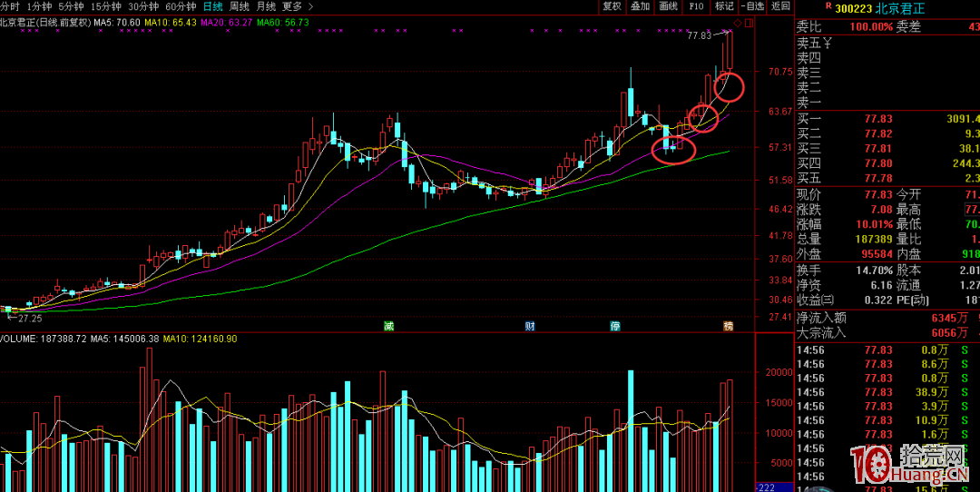980x492 pixels.
Task: Click the 买一 bid row at 77.83
Action: (x=888, y=118)
